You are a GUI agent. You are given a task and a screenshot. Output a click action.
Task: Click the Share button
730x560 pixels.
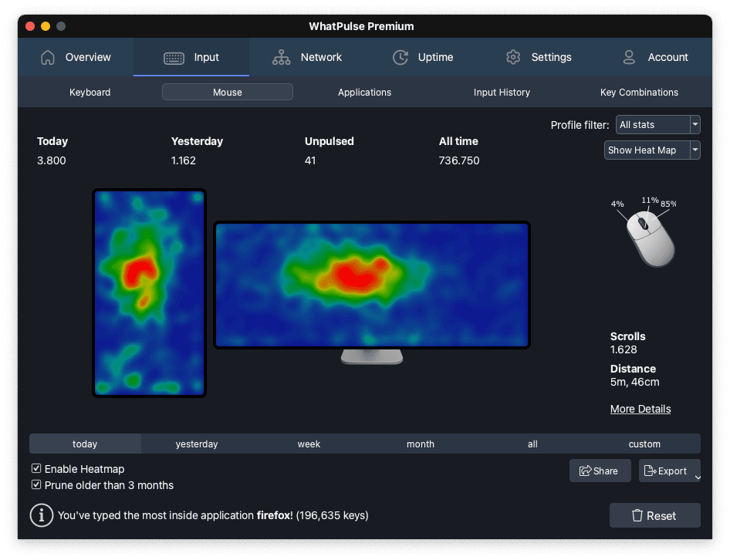click(600, 471)
